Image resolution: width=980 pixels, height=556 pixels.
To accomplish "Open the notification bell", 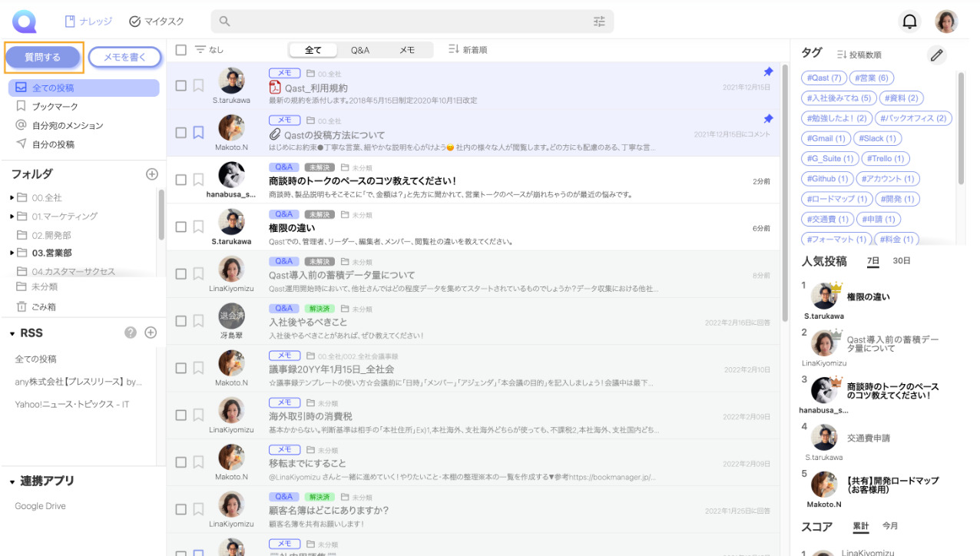I will tap(909, 22).
